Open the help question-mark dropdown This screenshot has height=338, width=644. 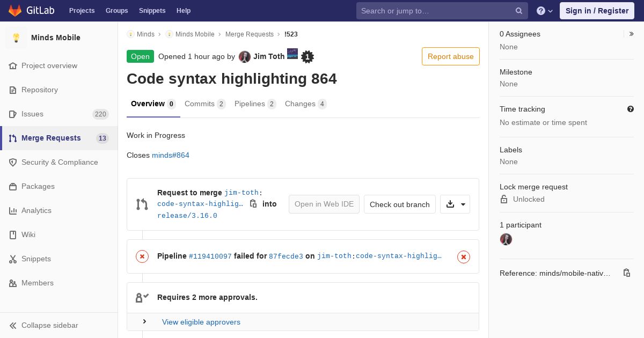(x=545, y=11)
